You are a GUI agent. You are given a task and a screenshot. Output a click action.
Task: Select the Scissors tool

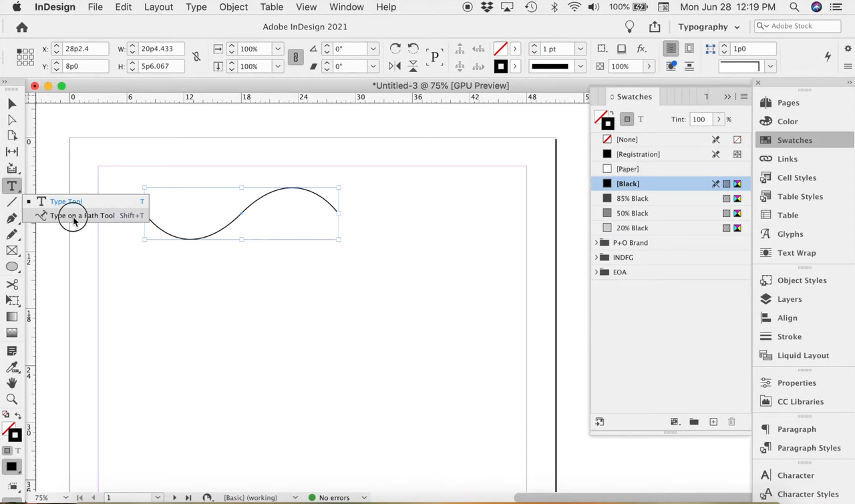point(11,284)
